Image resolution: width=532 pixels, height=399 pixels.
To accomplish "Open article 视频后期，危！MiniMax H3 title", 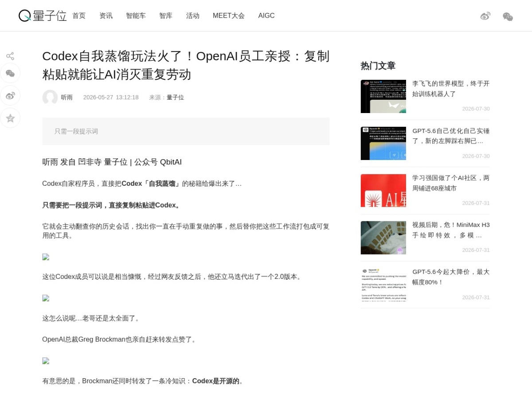I will 451,230.
